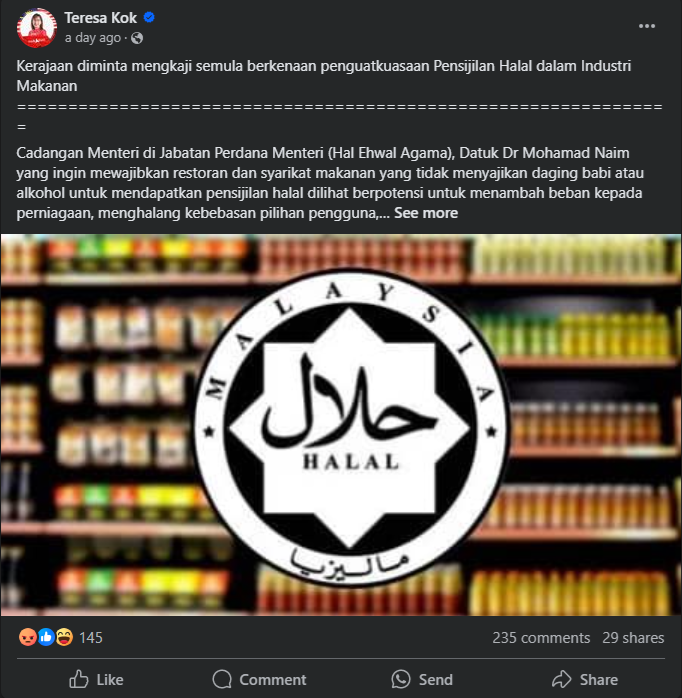Open the Malaysia Halal logo image

(341, 425)
